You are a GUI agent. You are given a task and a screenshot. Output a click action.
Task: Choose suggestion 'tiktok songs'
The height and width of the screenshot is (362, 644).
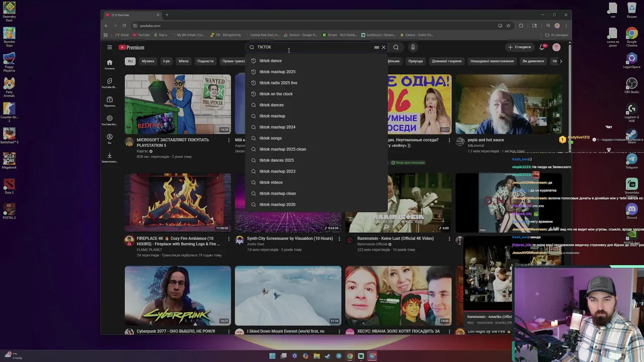(x=316, y=138)
